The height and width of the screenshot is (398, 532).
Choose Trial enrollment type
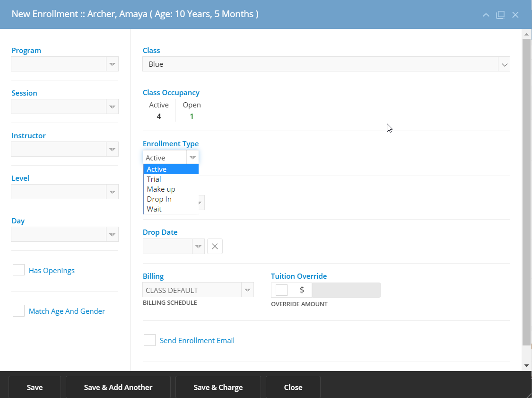(171, 179)
